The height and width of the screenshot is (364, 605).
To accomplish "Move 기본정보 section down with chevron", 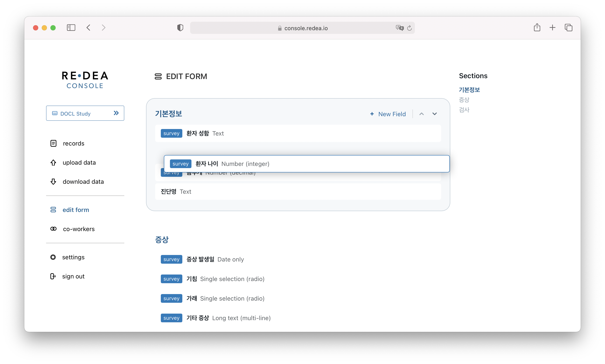I will click(x=434, y=114).
